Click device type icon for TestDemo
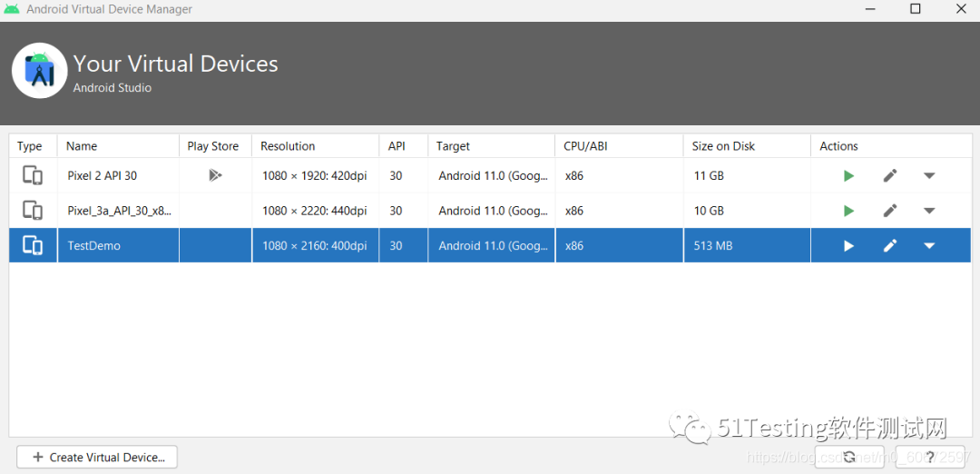The image size is (980, 474). click(x=33, y=246)
